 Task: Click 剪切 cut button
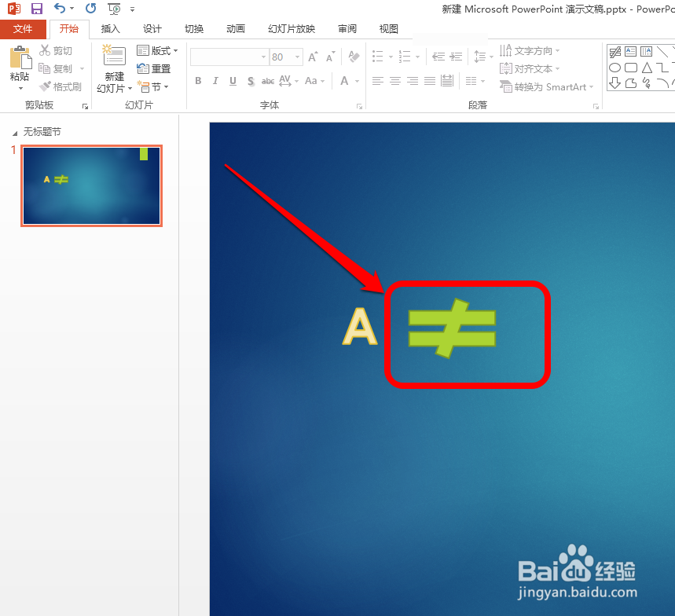tap(56, 50)
